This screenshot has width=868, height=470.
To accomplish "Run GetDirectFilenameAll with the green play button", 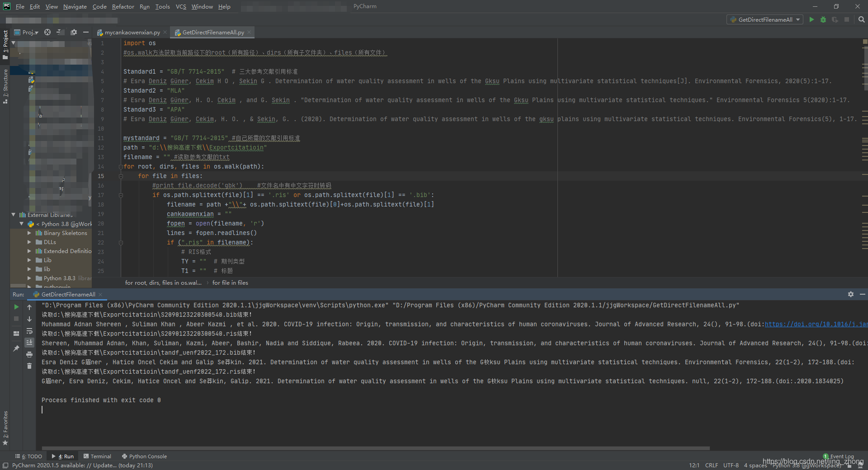I will click(811, 19).
